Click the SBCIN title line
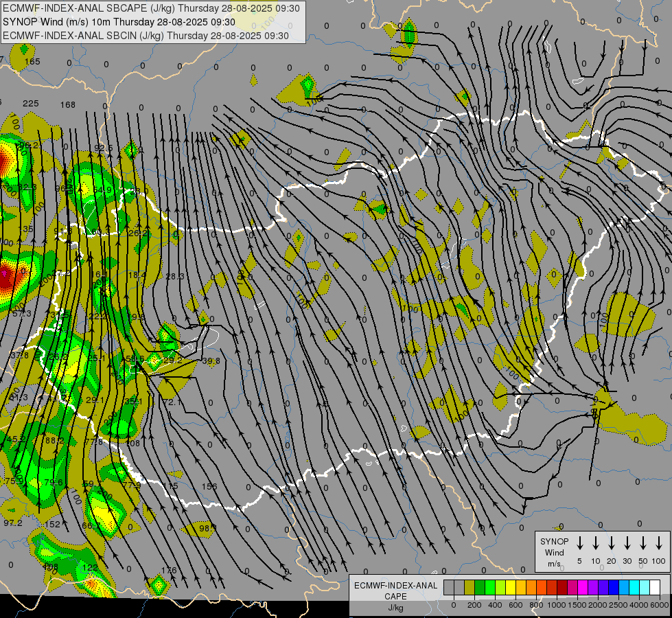 pyautogui.click(x=146, y=36)
